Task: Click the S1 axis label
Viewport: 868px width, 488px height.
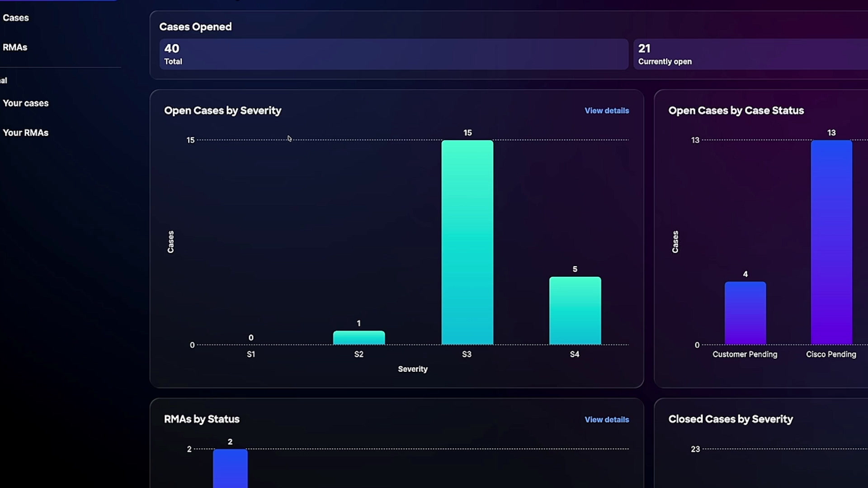Action: 251,354
